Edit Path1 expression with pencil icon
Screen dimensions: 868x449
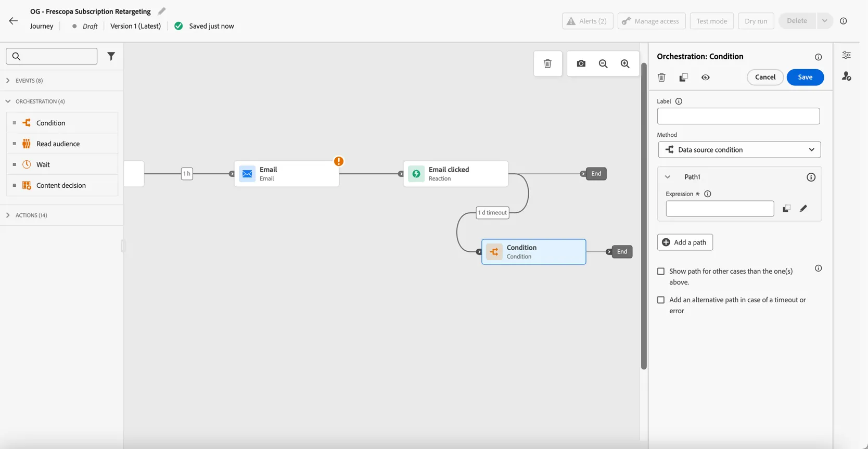803,209
